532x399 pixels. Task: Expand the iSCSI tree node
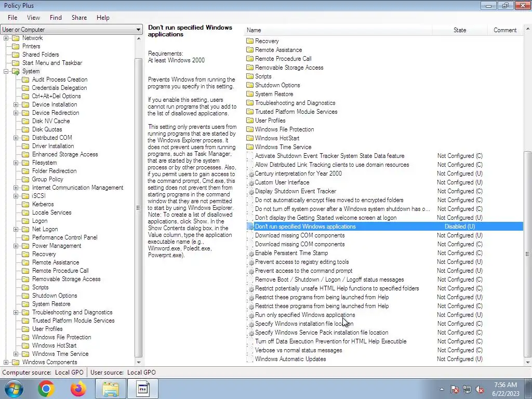[x=16, y=196]
